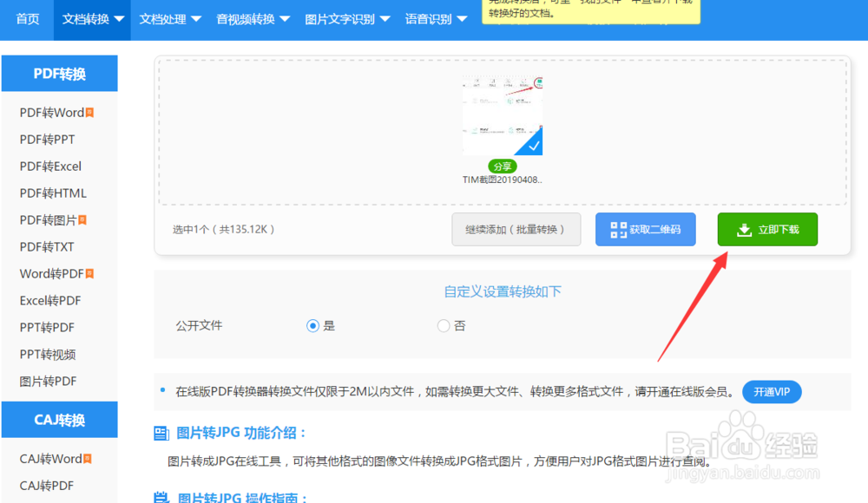Choose PDF转Word in the sidebar

[52, 113]
